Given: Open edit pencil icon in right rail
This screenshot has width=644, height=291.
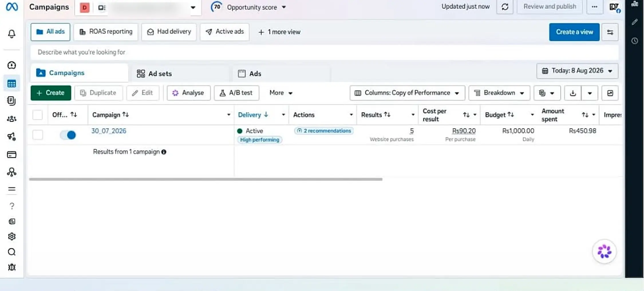Looking at the screenshot, I should click(x=635, y=22).
